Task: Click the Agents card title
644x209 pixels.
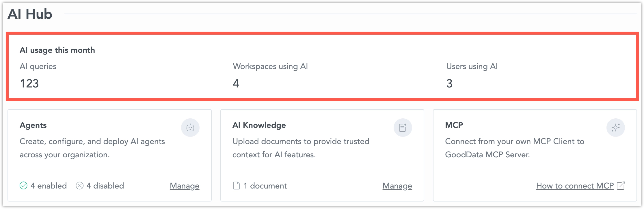Action: click(x=33, y=125)
